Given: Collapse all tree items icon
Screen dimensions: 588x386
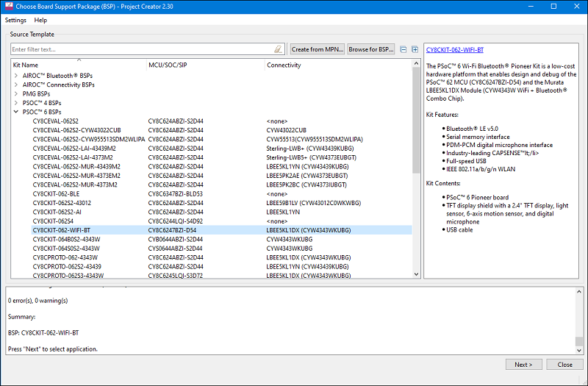Looking at the screenshot, I should pos(403,49).
